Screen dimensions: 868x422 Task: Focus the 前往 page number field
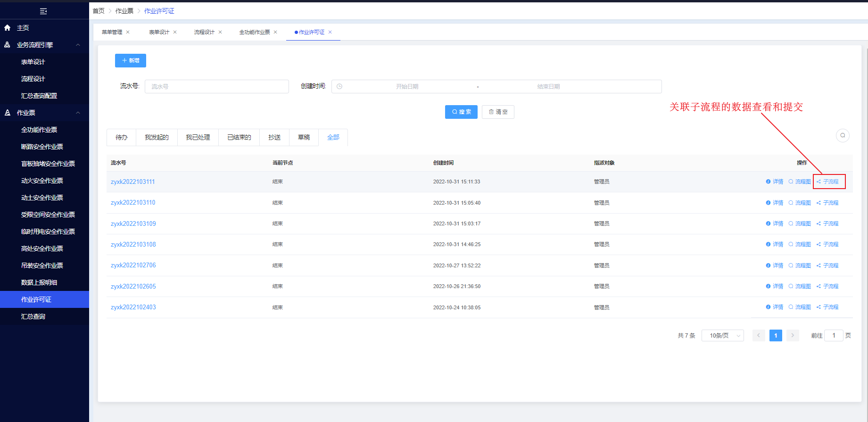click(x=834, y=335)
